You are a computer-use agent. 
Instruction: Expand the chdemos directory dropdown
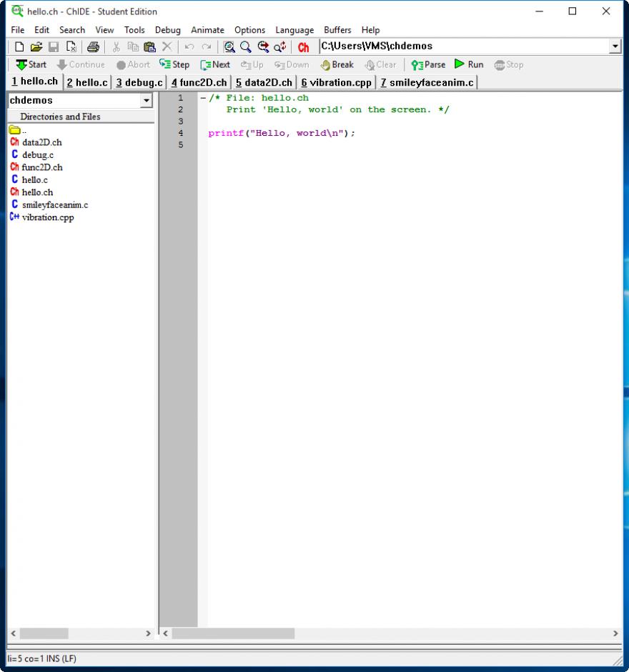(147, 101)
